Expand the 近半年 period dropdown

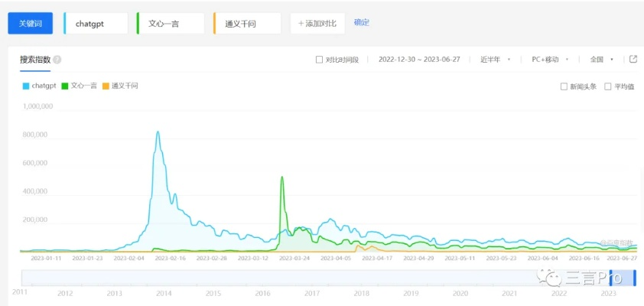point(496,60)
